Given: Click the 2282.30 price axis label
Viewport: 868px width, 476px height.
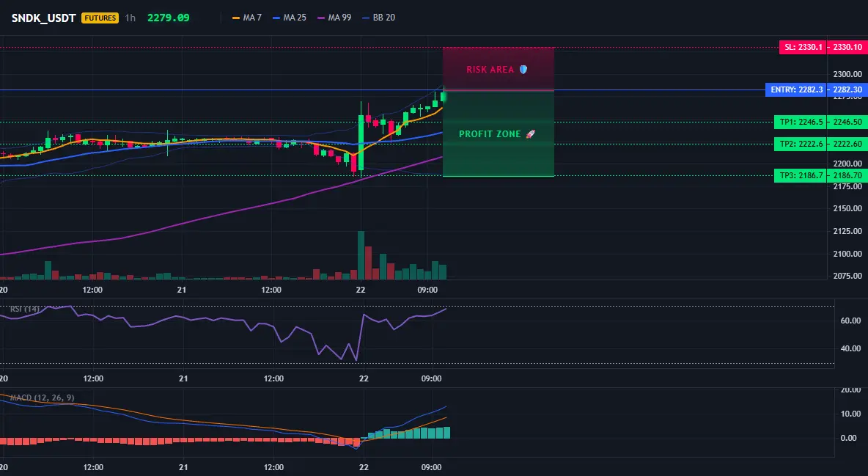Looking at the screenshot, I should [847, 89].
